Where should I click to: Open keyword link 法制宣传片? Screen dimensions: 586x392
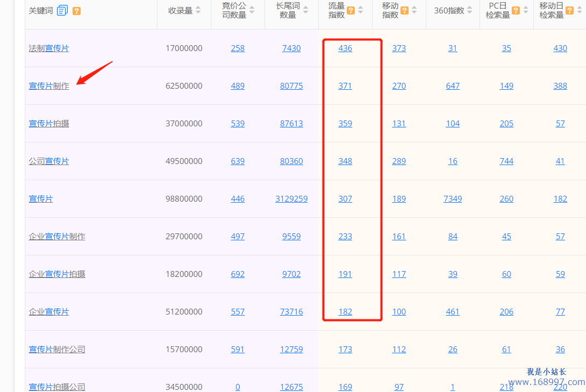pos(49,48)
